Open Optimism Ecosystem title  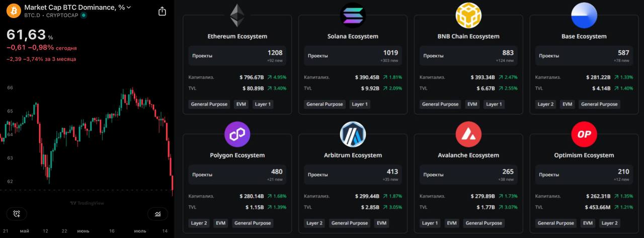click(584, 156)
